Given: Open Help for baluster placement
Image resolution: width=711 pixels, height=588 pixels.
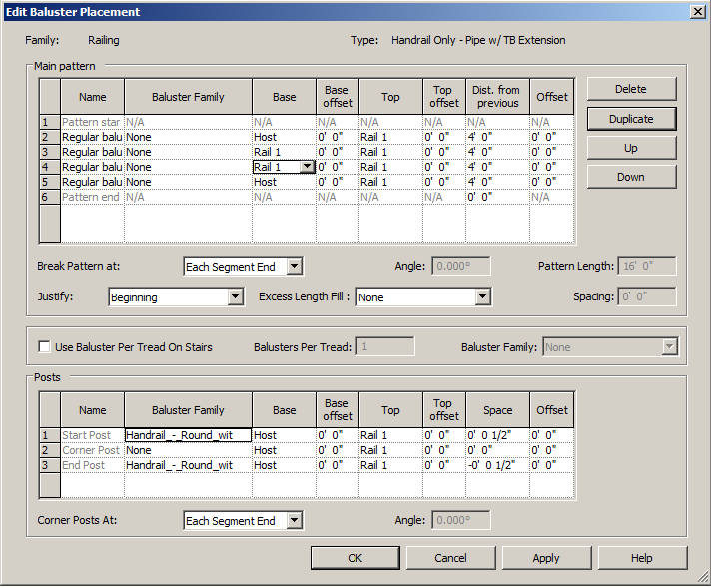Looking at the screenshot, I should (x=642, y=558).
